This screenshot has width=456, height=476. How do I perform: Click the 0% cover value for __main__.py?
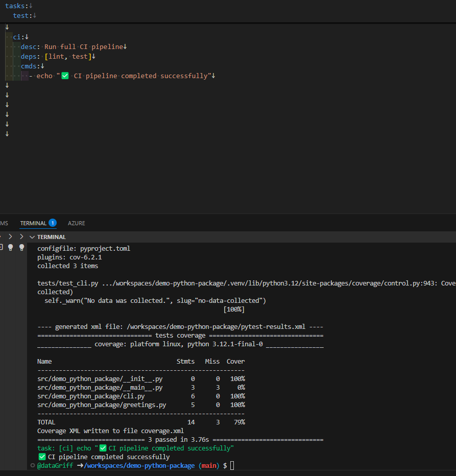(241, 388)
